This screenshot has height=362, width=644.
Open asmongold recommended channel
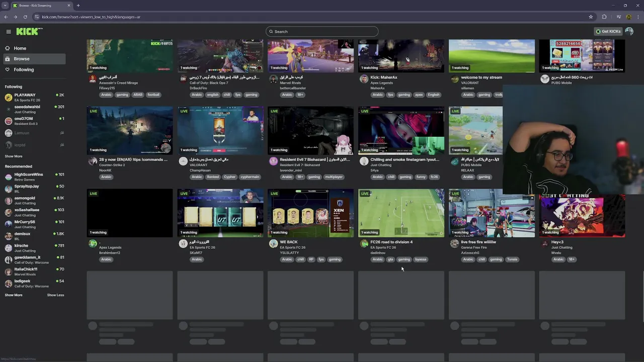tap(34, 201)
